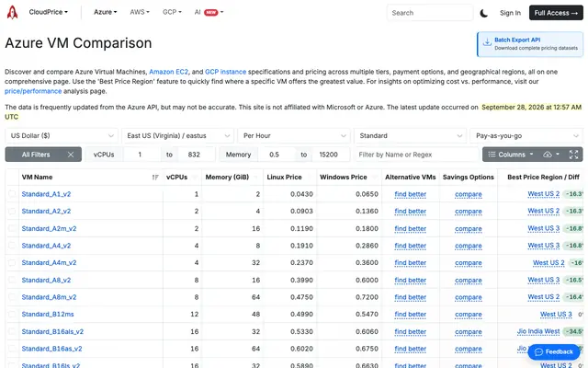This screenshot has width=588, height=368.
Task: Click find better for Standard_B16as_v2
Action: (411, 349)
